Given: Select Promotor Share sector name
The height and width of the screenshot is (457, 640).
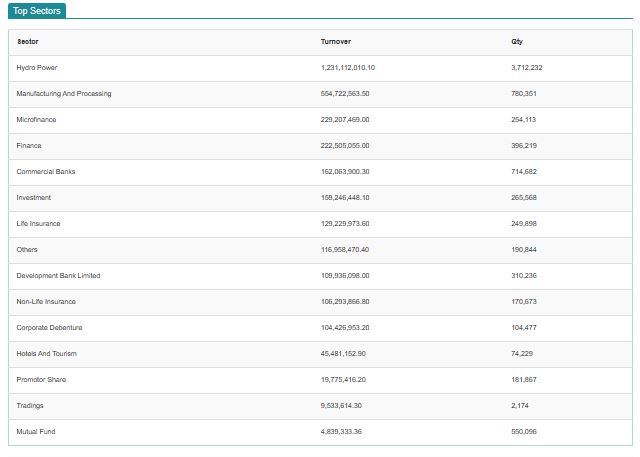Looking at the screenshot, I should coord(41,380).
